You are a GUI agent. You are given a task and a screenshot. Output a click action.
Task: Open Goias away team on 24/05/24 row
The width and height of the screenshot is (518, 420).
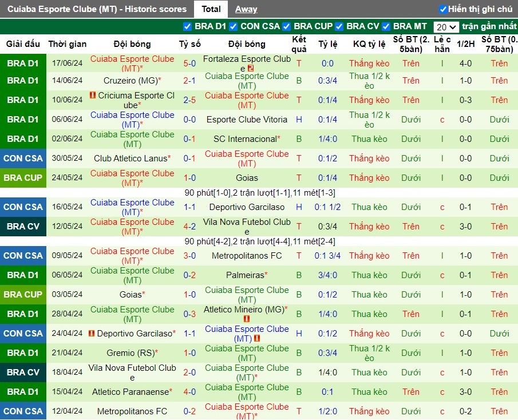coord(247,178)
